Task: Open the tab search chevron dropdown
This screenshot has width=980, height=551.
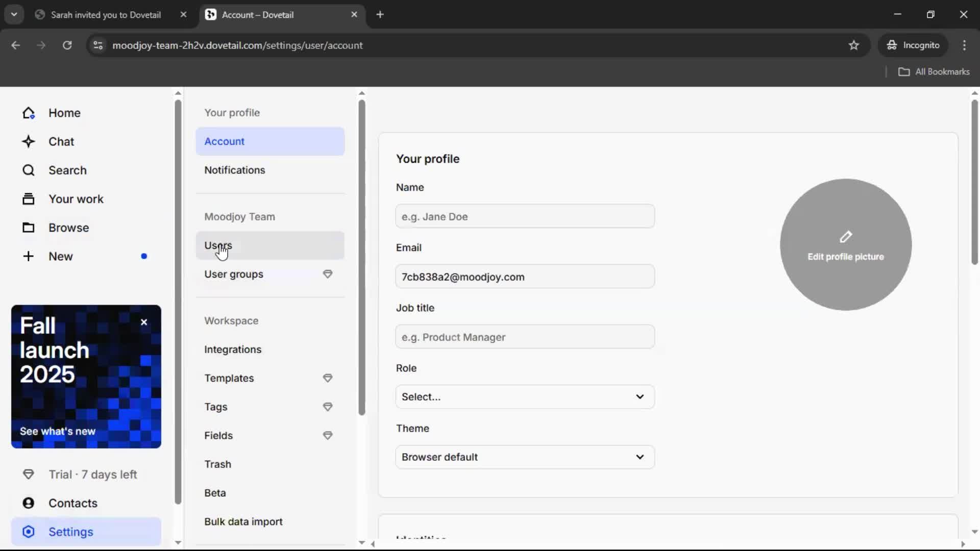Action: click(14, 14)
